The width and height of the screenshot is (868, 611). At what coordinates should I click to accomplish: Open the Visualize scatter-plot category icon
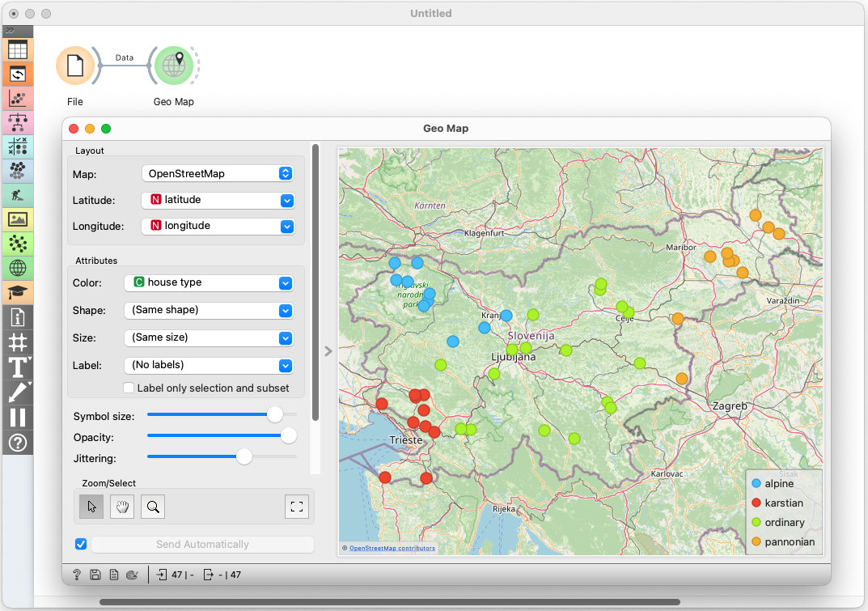18,99
